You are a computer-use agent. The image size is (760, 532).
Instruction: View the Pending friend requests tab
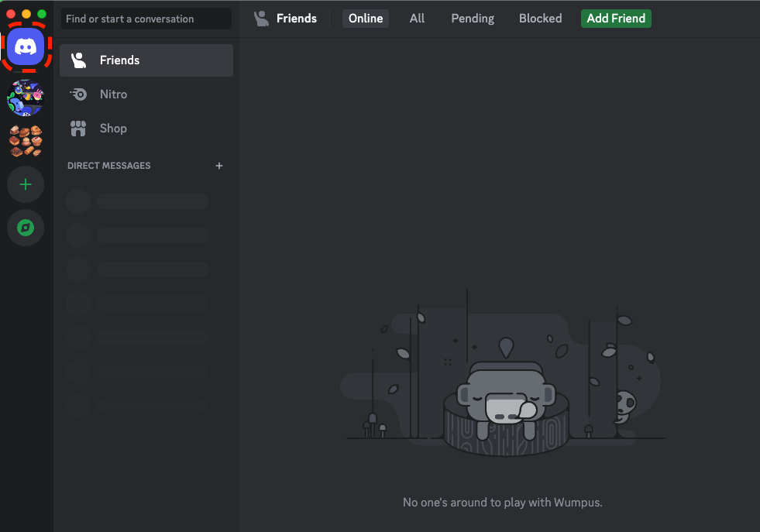tap(472, 19)
